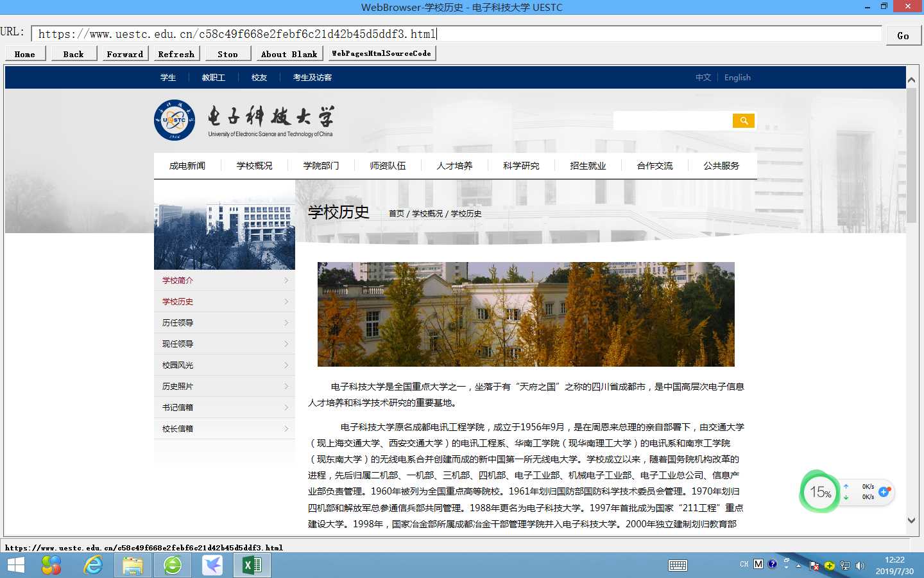
Task: Switch site language to 中文
Action: [x=703, y=77]
